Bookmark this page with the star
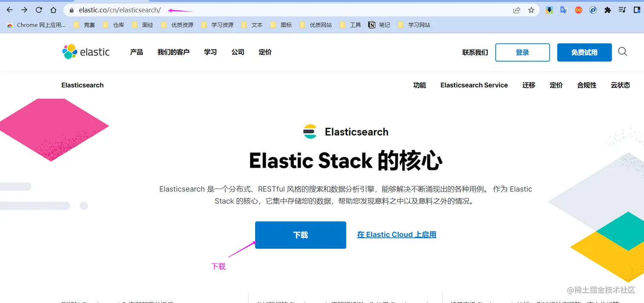The width and height of the screenshot is (644, 303). 531,10
